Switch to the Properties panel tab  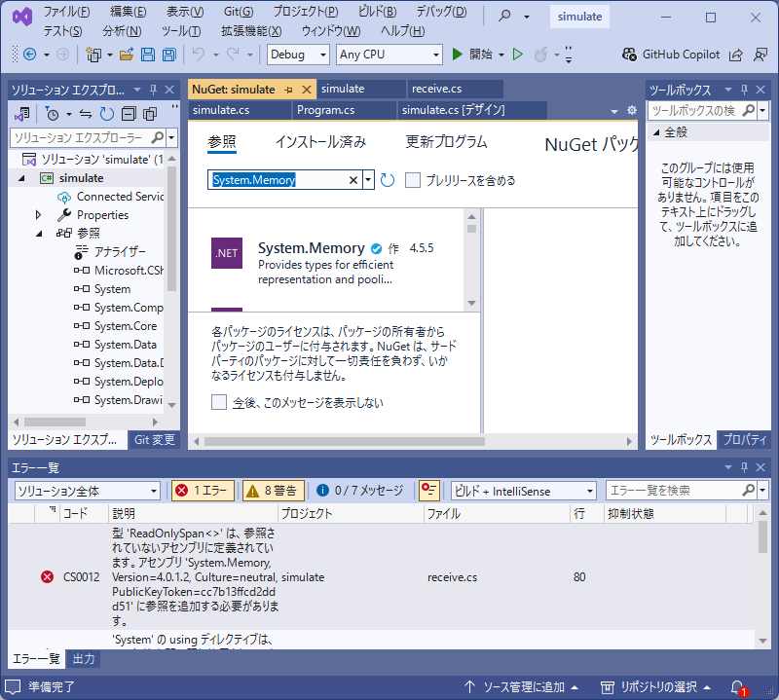point(744,440)
